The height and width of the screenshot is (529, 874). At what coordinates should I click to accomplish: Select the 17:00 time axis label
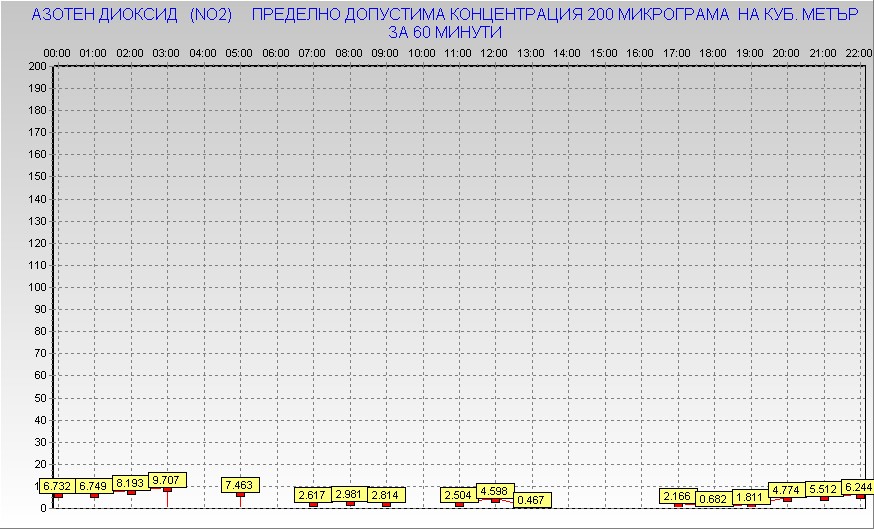677,52
